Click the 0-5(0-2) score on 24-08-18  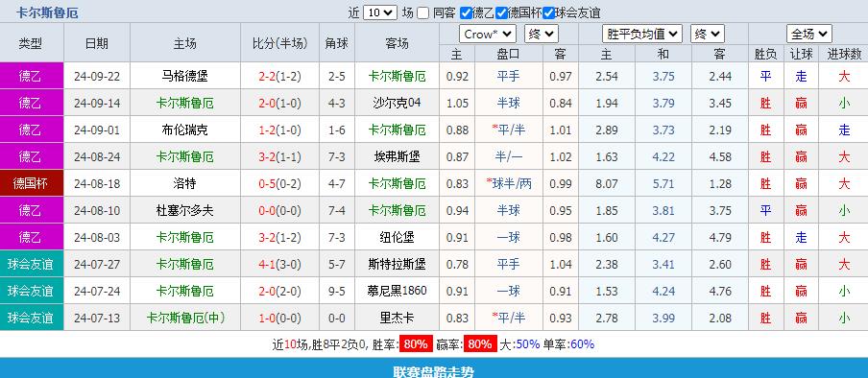279,184
